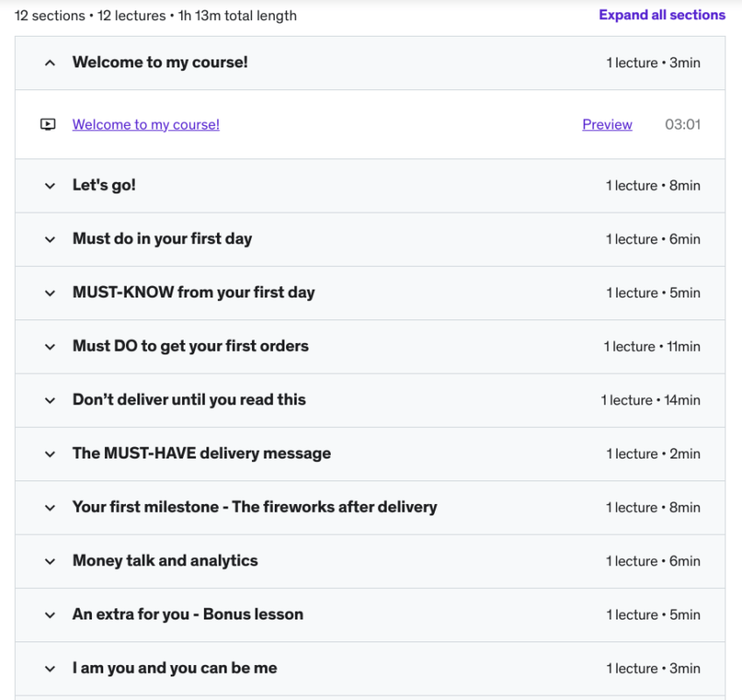Open chevron for 'Must DO to get your first orders'
Viewport: 742px width, 700px height.
coord(50,346)
